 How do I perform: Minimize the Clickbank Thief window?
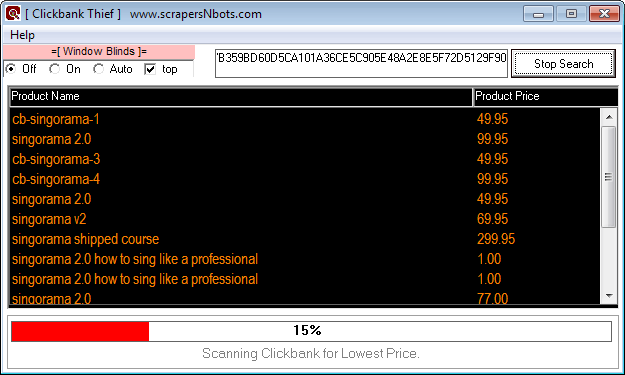click(538, 14)
